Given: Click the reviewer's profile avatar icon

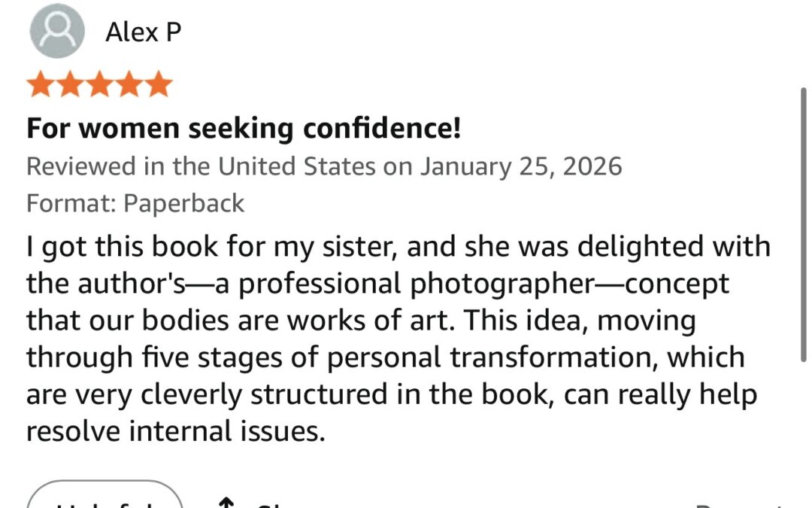Looking at the screenshot, I should pos(57,31).
